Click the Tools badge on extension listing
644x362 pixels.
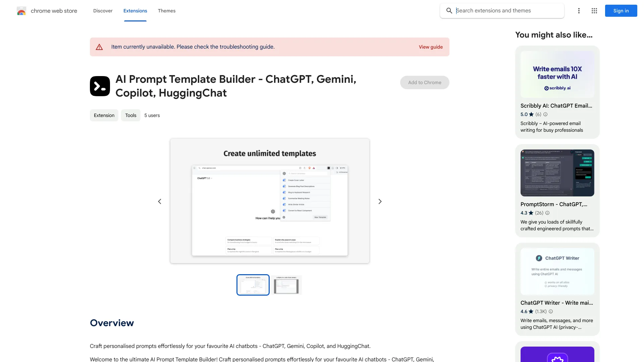[x=130, y=115]
